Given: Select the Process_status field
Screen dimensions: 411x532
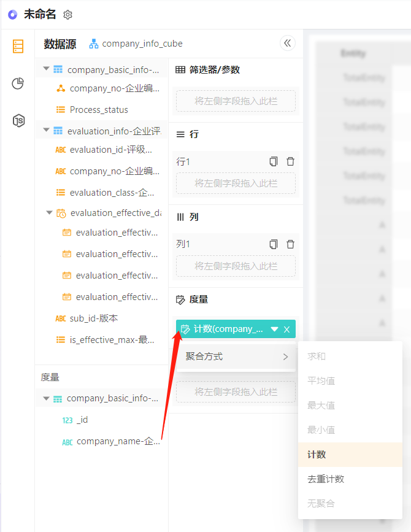Looking at the screenshot, I should pos(99,110).
